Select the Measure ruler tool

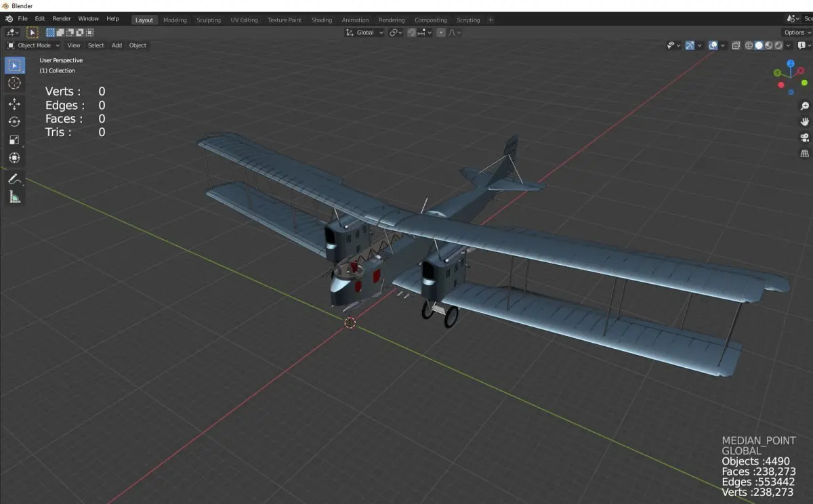(x=14, y=197)
